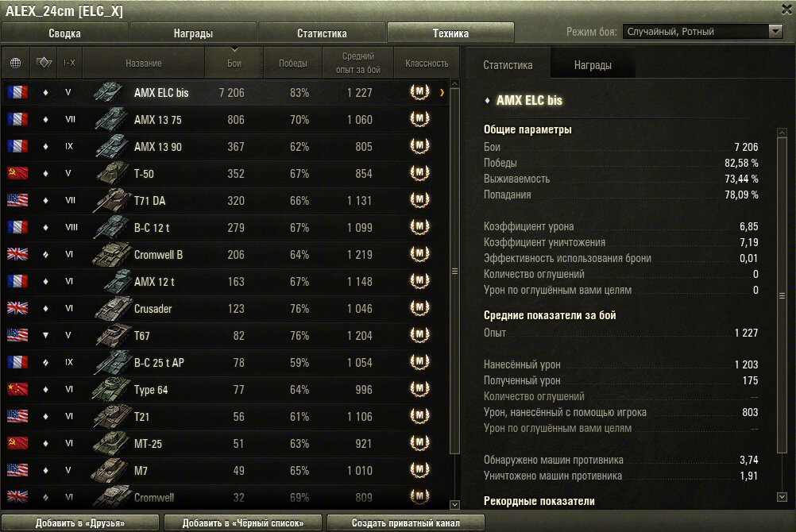Click Обнаружено машин противника 3,74 line
Image resolution: width=796 pixels, height=532 pixels.
(x=621, y=460)
